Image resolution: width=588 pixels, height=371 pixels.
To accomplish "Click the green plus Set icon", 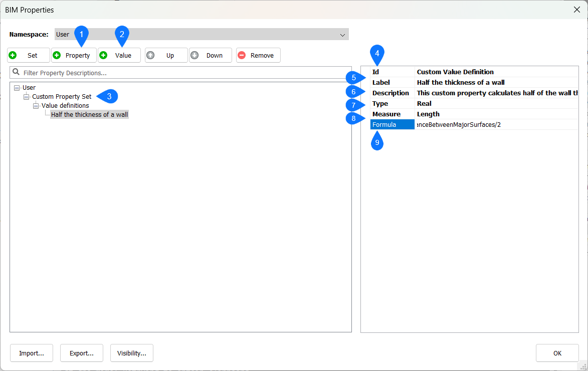I will click(13, 55).
